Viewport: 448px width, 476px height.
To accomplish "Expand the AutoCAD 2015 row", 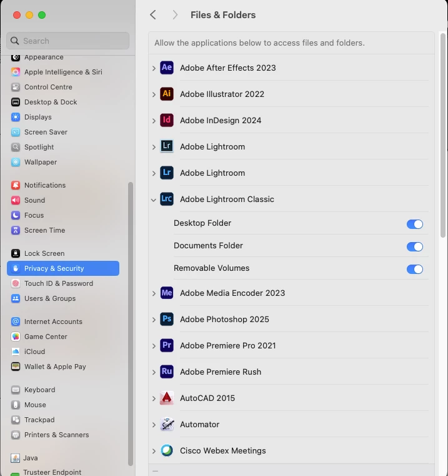I will pyautogui.click(x=154, y=398).
